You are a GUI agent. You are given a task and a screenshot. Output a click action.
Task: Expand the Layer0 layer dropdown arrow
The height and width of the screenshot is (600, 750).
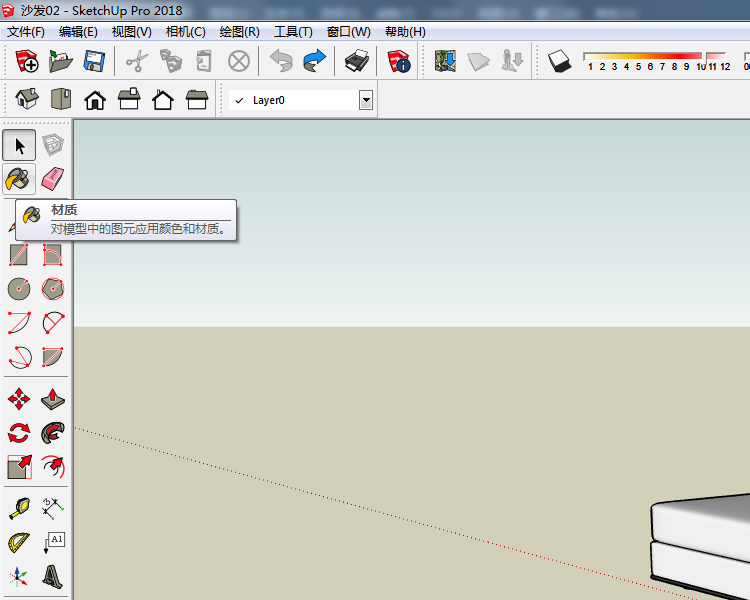[366, 100]
